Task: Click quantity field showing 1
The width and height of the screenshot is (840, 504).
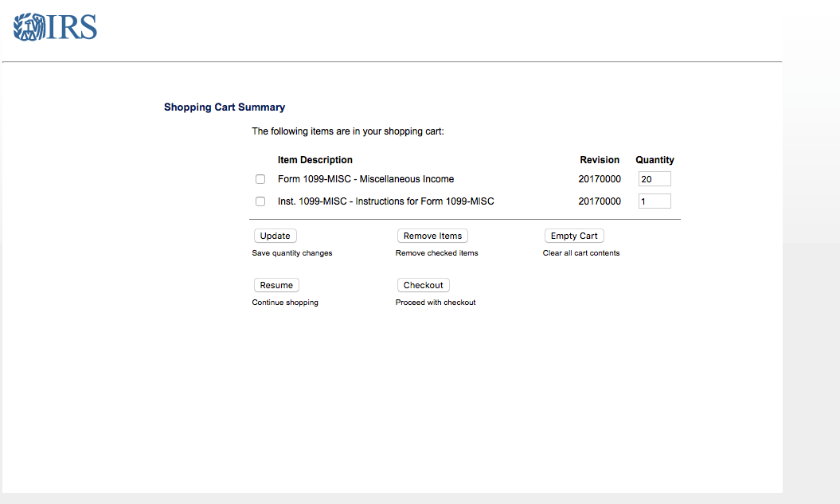Action: click(x=654, y=201)
